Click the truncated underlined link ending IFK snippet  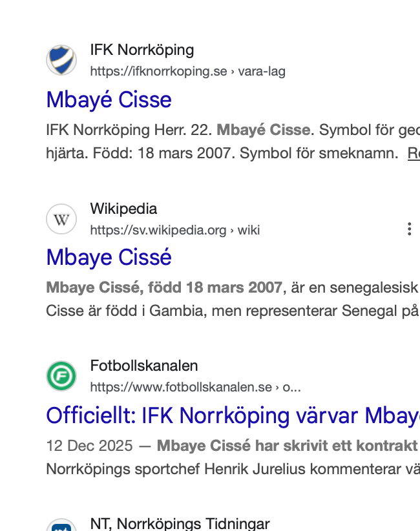(413, 153)
